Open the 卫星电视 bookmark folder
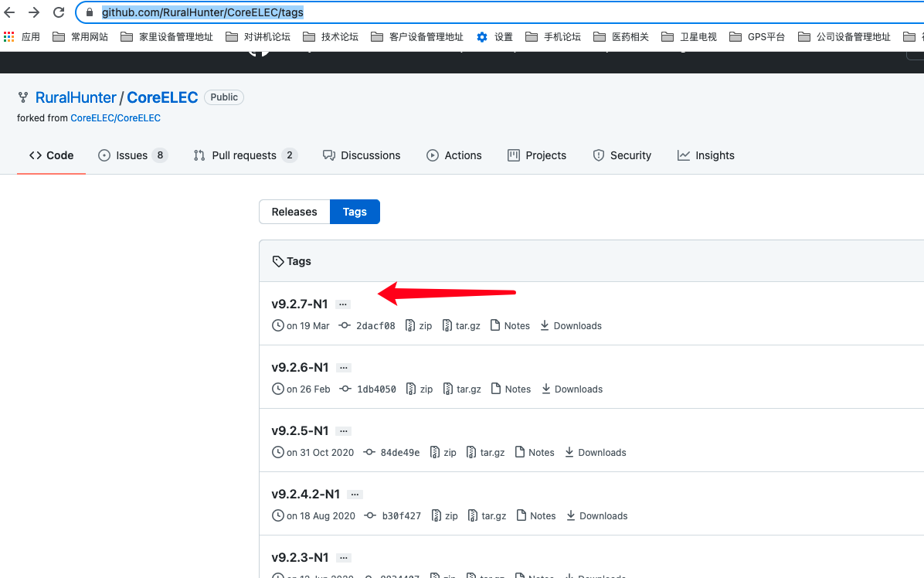924x578 pixels. click(x=689, y=37)
